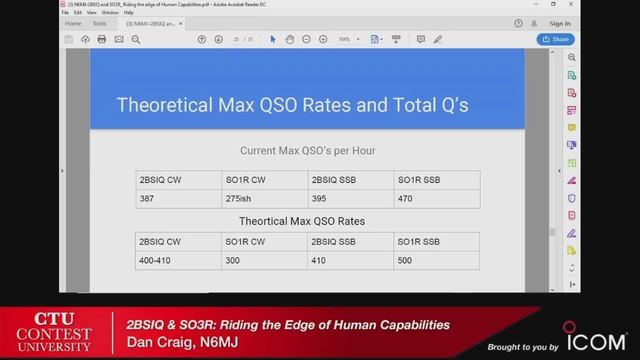Print the PDF with the printer icon
This screenshot has width=640, height=360.
(x=102, y=39)
